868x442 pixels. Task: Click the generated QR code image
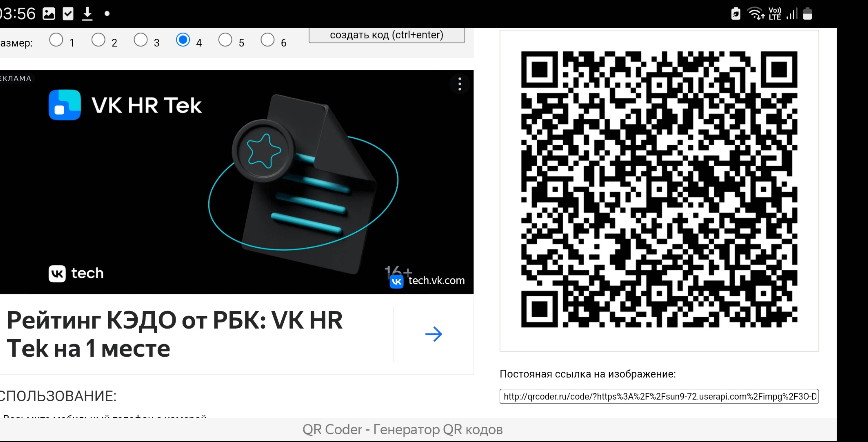(659, 189)
